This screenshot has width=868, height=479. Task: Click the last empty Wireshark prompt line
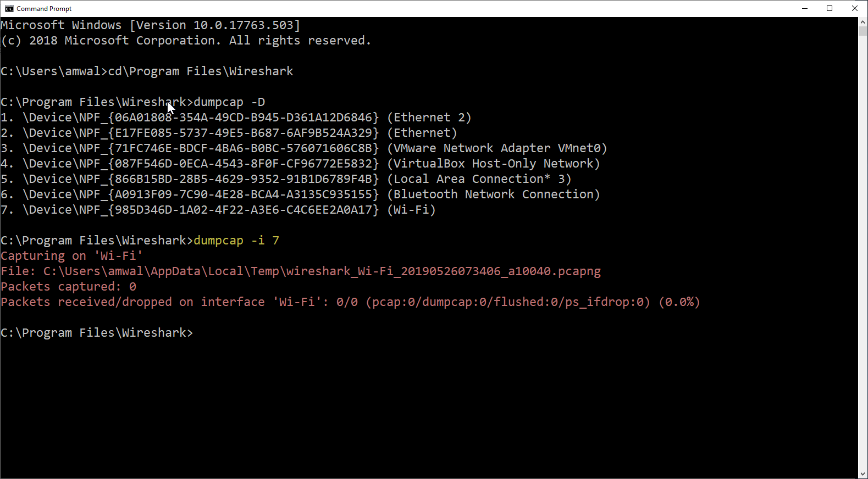97,333
